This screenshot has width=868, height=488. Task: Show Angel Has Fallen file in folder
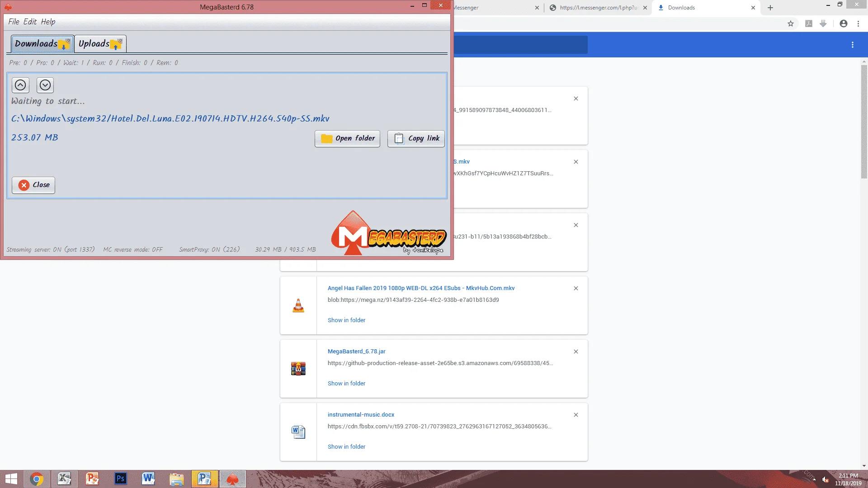pyautogui.click(x=346, y=320)
